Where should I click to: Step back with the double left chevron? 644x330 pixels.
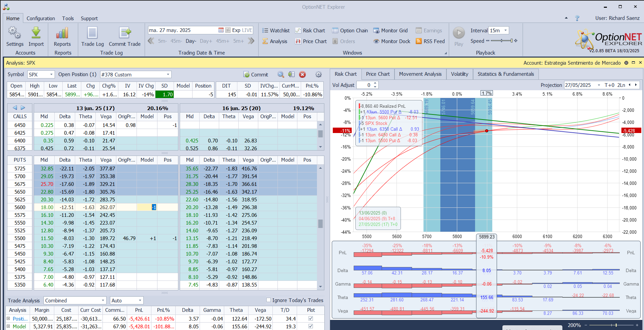(x=151, y=41)
